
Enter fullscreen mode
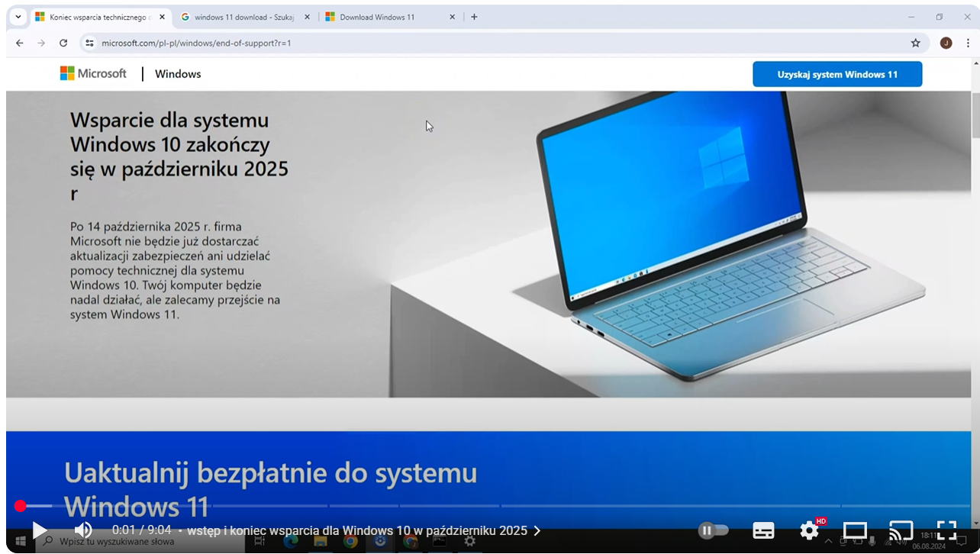click(946, 530)
